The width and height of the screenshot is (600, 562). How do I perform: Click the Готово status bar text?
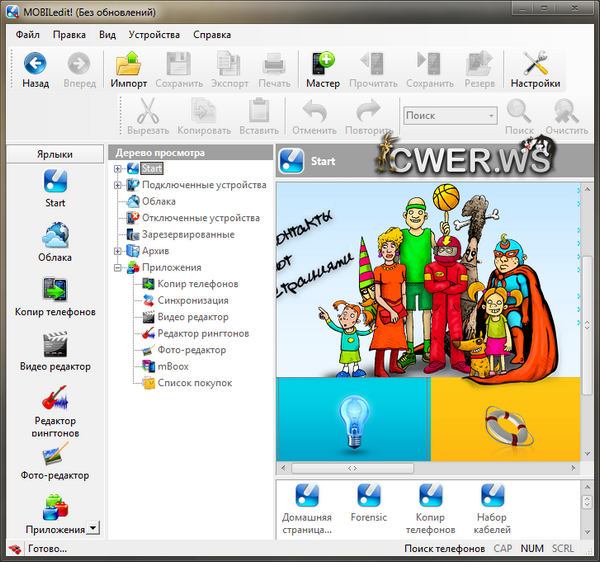coord(47,549)
